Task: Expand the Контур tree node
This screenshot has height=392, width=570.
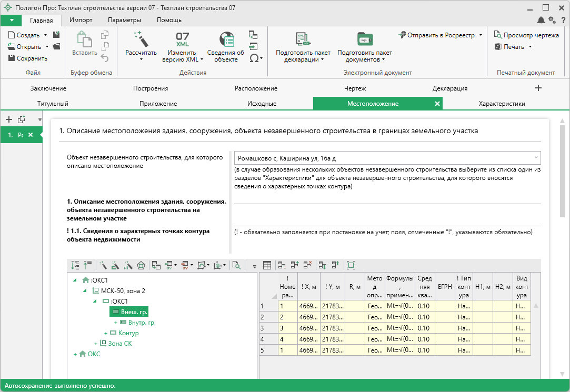Action: click(x=106, y=333)
